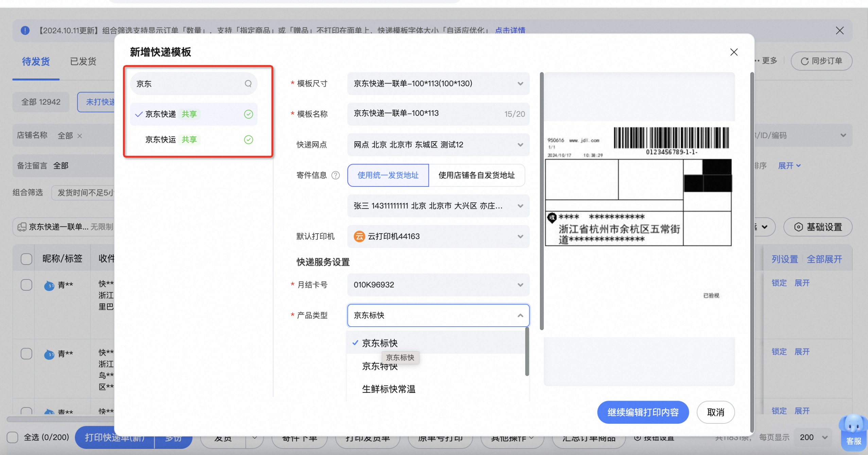Click the 同步订单 button
The height and width of the screenshot is (455, 868).
(x=821, y=61)
